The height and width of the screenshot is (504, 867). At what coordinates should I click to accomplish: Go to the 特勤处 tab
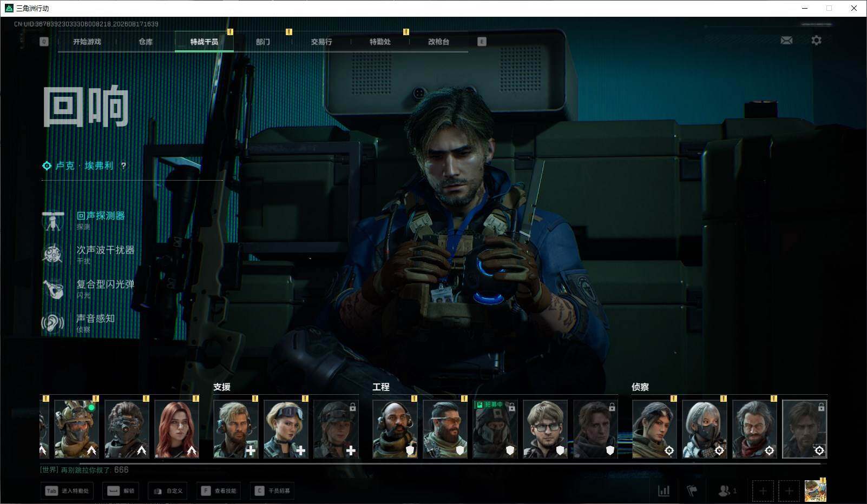pyautogui.click(x=380, y=42)
